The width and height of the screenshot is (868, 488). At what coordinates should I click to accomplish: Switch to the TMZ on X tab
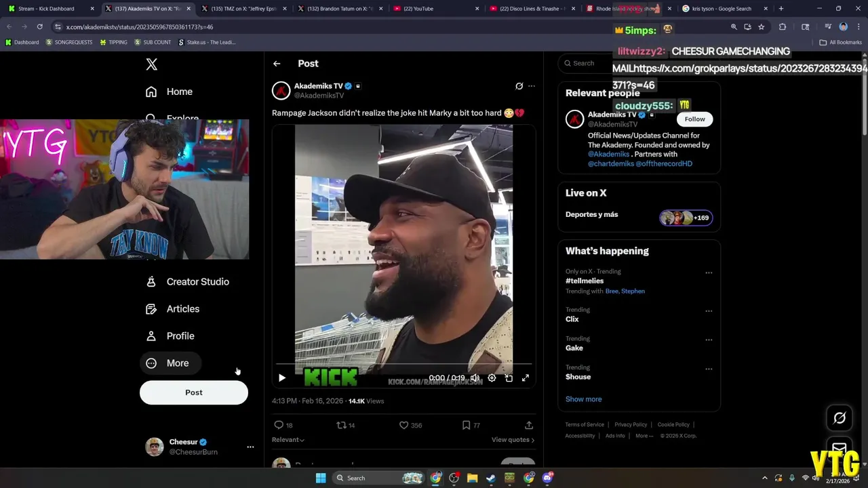(244, 9)
